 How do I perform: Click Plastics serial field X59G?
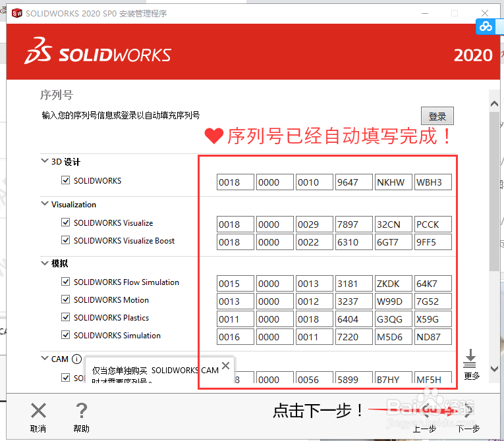(x=433, y=319)
